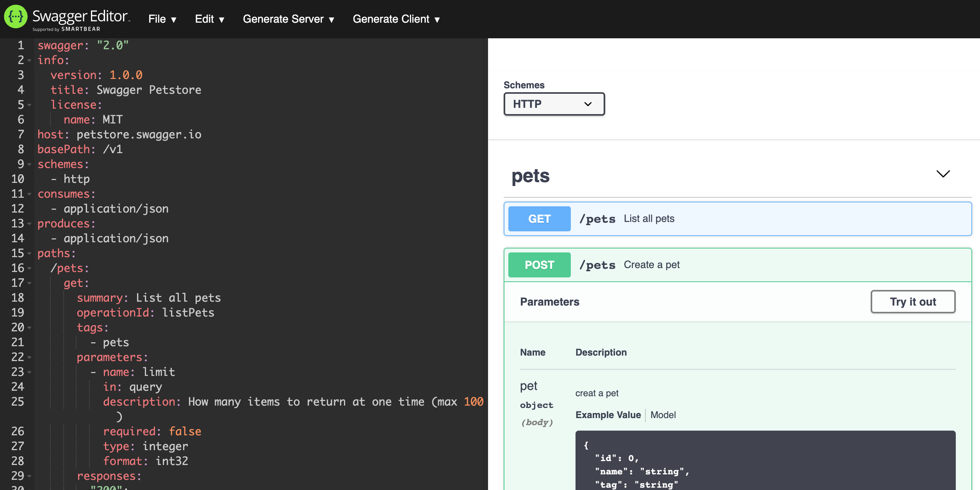The width and height of the screenshot is (980, 490).
Task: Click the 'pet' parameter name
Action: (528, 386)
